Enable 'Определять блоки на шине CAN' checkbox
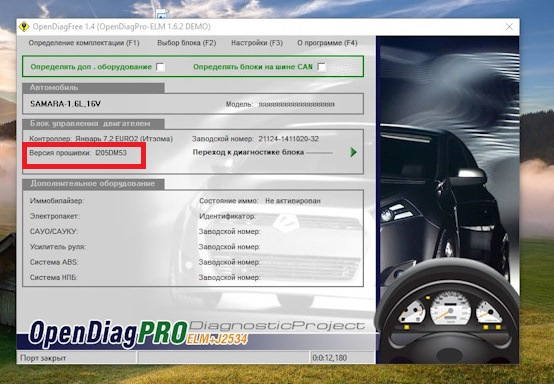Screen dimensions: 554x384 coord(322,67)
